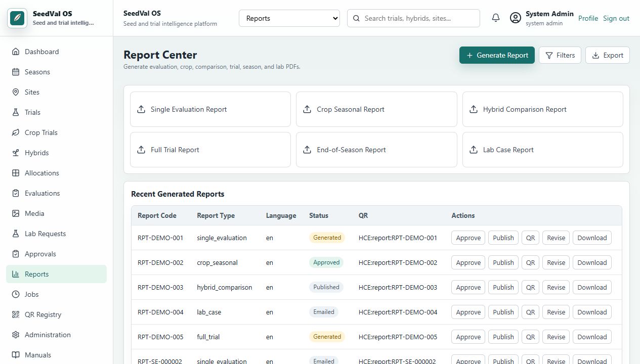
Task: Click the Manuals book icon
Action: (x=16, y=355)
